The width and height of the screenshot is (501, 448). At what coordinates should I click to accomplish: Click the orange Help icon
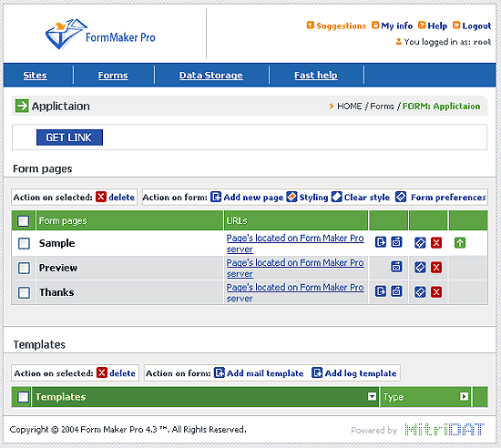[422, 25]
